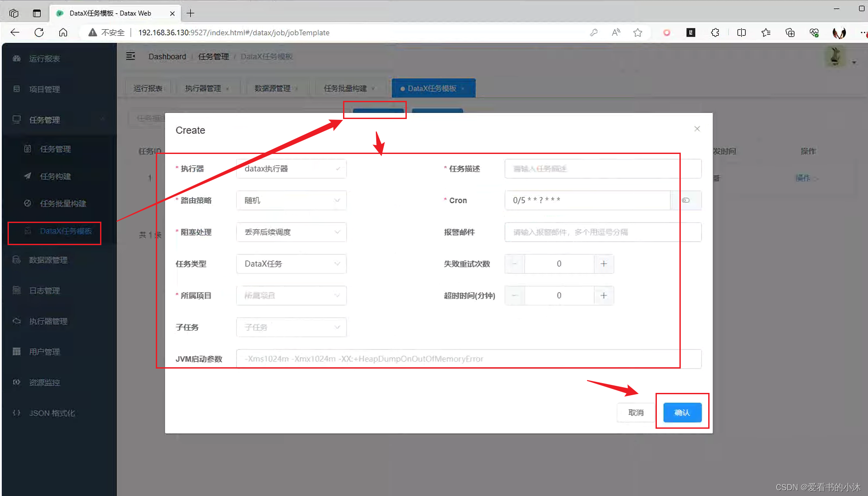Viewport: 868px width, 496px height.
Task: Open 任务构建 in sidebar
Action: tap(59, 176)
